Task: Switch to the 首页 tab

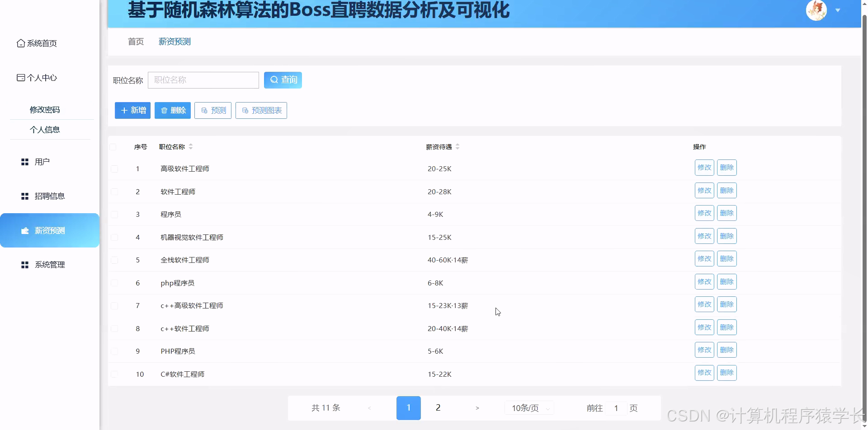Action: 135,42
